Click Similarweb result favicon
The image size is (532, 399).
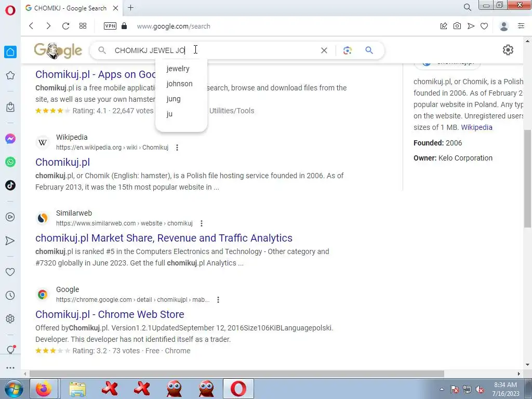43,218
